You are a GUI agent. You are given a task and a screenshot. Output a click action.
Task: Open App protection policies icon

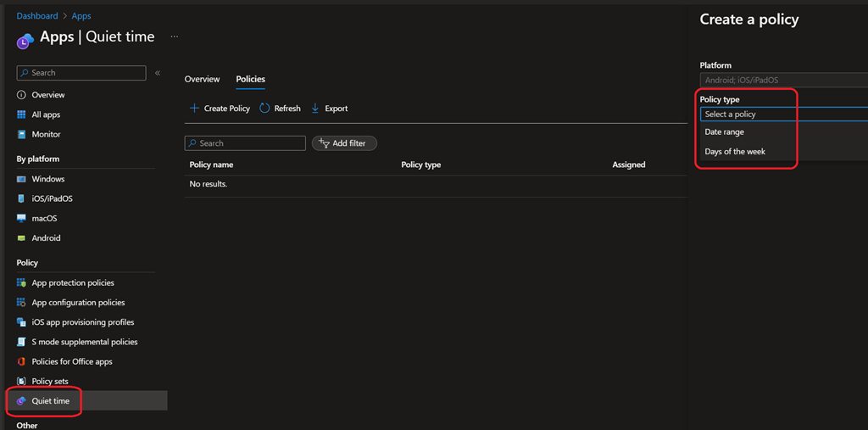[x=22, y=283]
